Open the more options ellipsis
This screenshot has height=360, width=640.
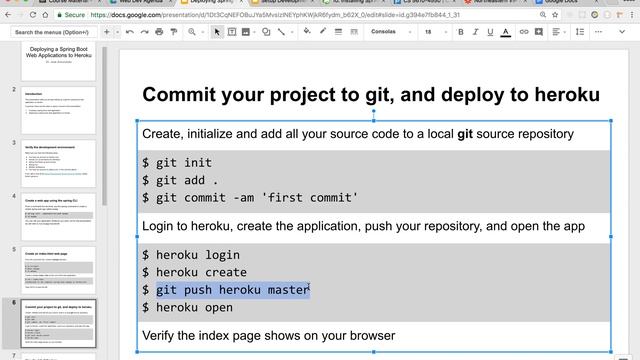point(598,32)
